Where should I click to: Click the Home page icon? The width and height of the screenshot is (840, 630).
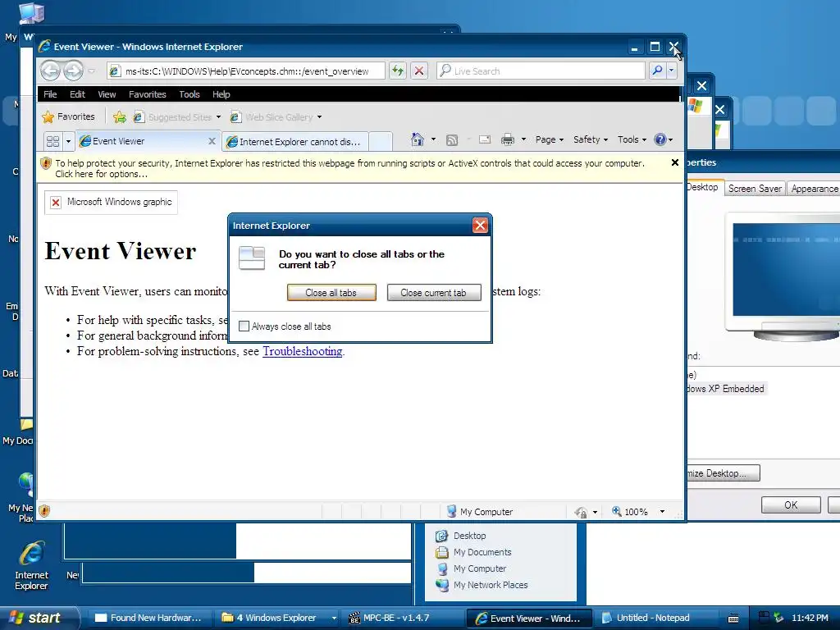click(x=418, y=139)
